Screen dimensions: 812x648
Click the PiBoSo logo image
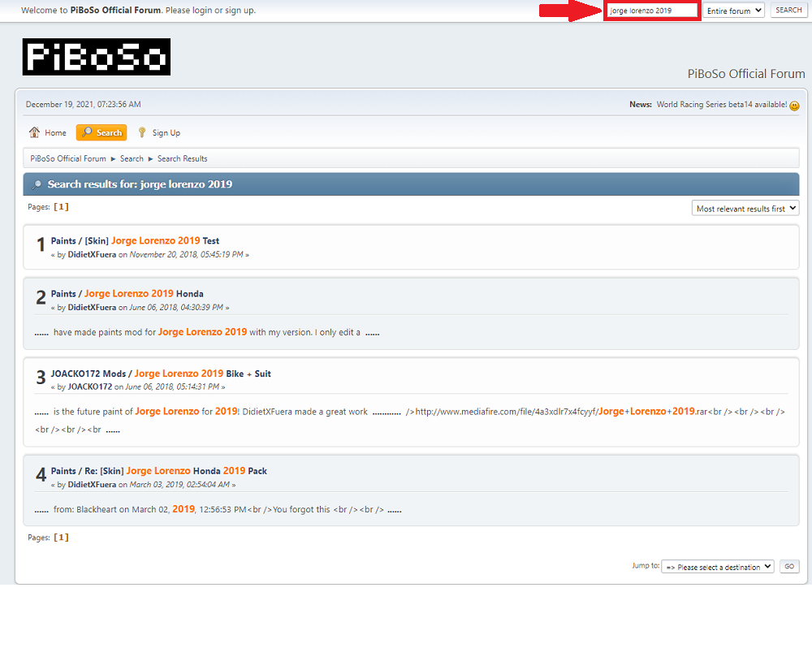(x=97, y=57)
